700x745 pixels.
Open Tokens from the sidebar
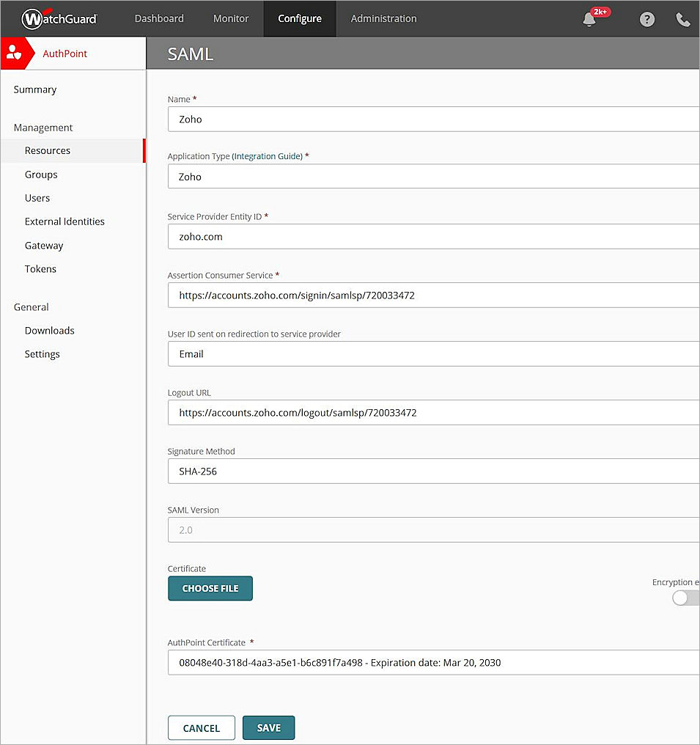(40, 269)
